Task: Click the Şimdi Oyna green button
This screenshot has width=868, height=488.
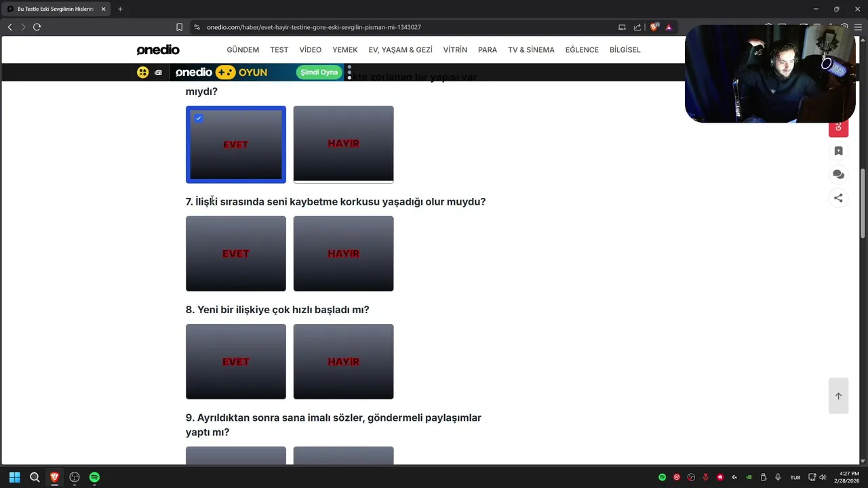Action: (x=319, y=73)
